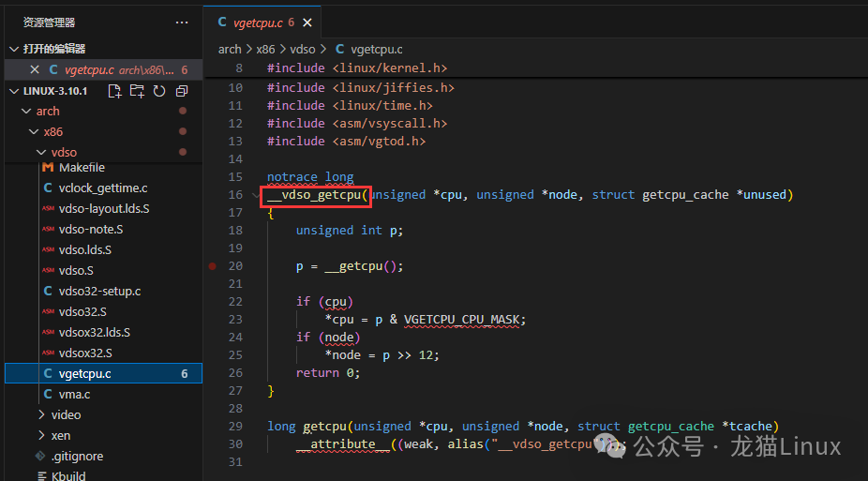Screen dimensions: 868x481
Task: Select the vgetcpu.c editor tab
Action: coord(262,23)
